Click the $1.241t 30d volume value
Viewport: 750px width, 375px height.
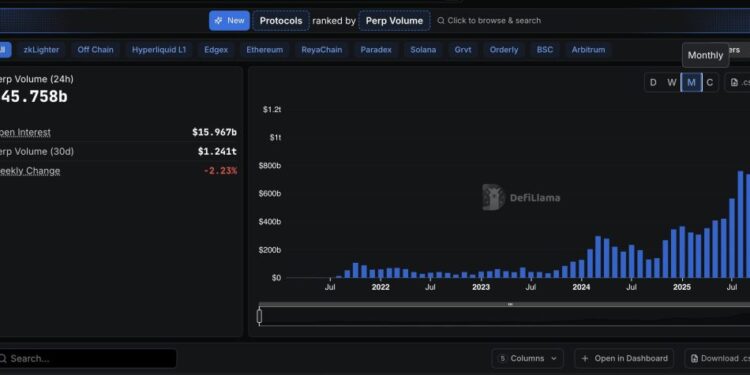217,151
